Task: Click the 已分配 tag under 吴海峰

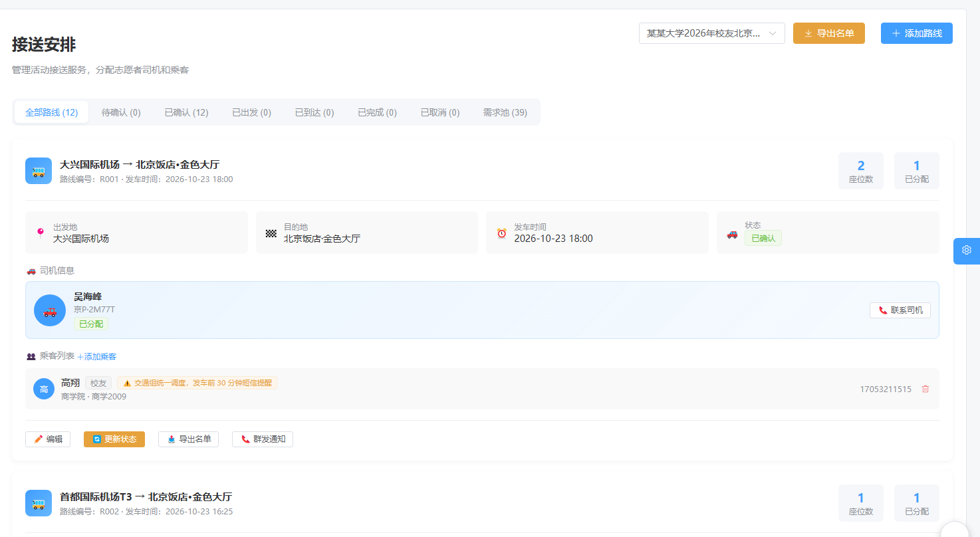Action: [x=91, y=324]
